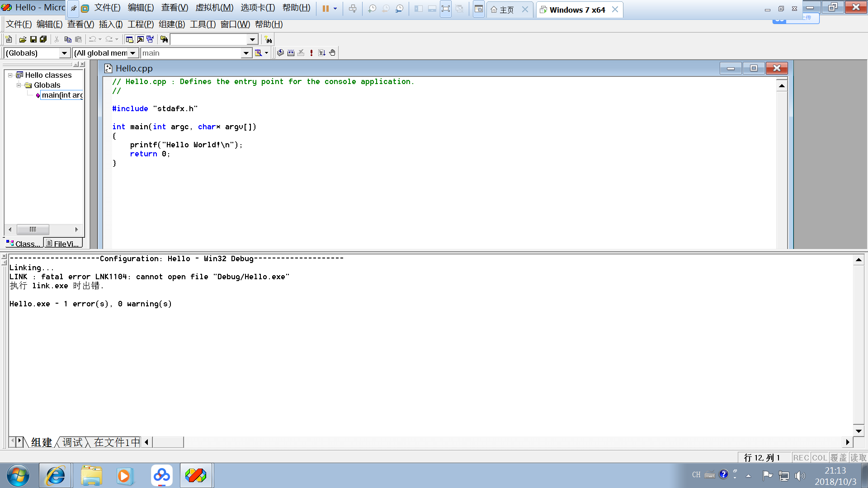Open the VMware 选项卡(T) menu
868x488 pixels.
258,8
